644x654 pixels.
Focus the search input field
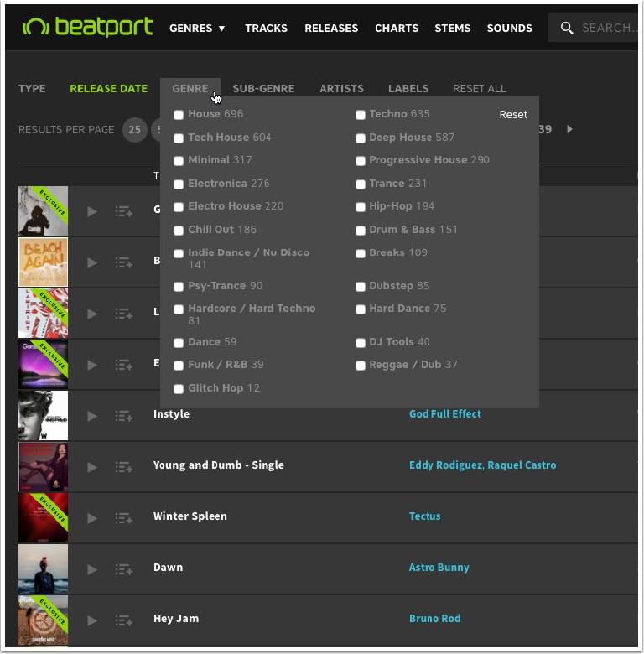[x=609, y=28]
